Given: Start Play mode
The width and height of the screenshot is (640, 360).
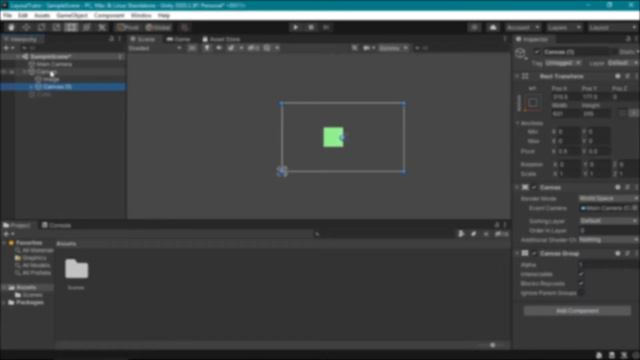Looking at the screenshot, I should coord(296,27).
